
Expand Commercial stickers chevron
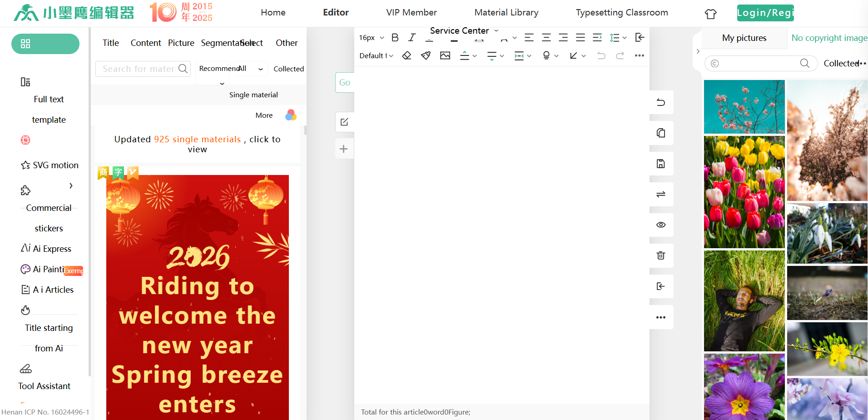pos(71,185)
